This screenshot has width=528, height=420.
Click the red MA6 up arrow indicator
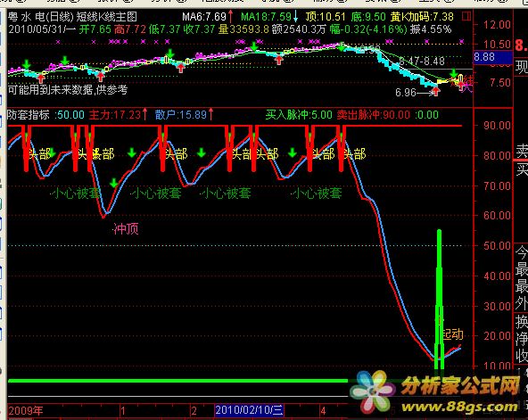point(231,16)
